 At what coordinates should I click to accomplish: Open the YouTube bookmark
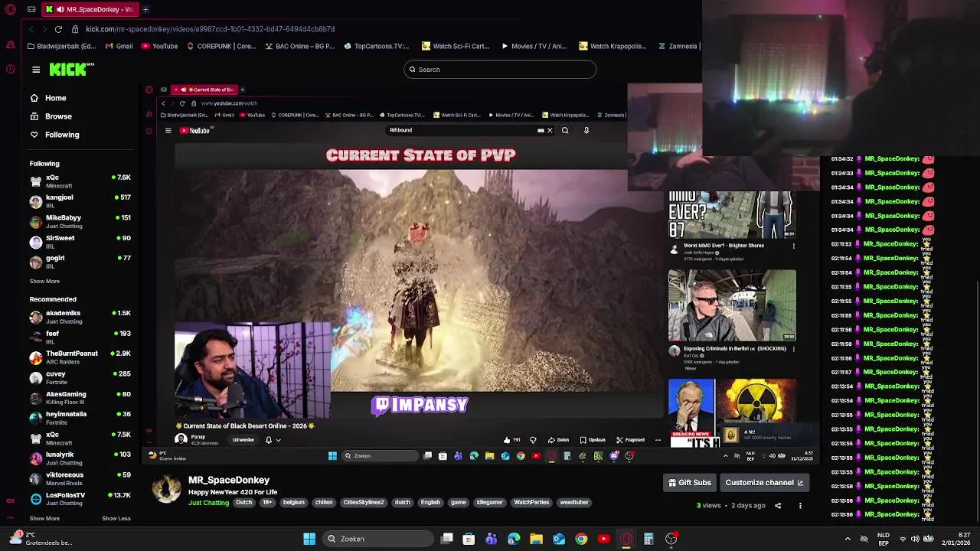click(x=159, y=46)
